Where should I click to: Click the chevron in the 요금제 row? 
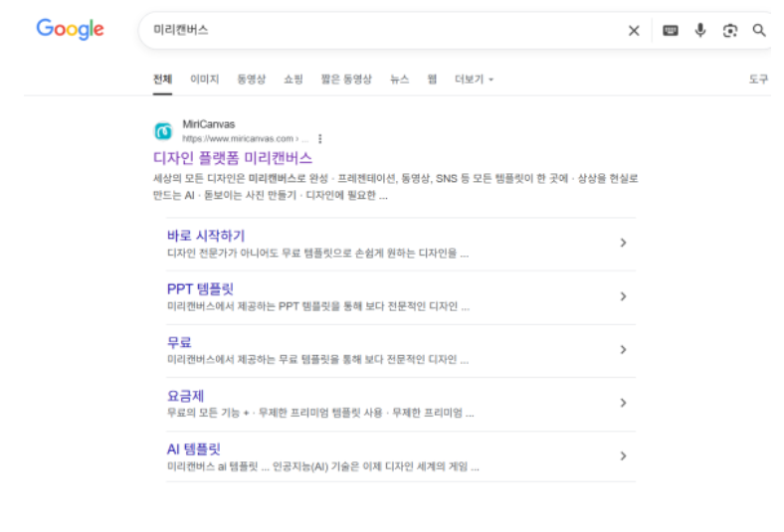coord(623,403)
